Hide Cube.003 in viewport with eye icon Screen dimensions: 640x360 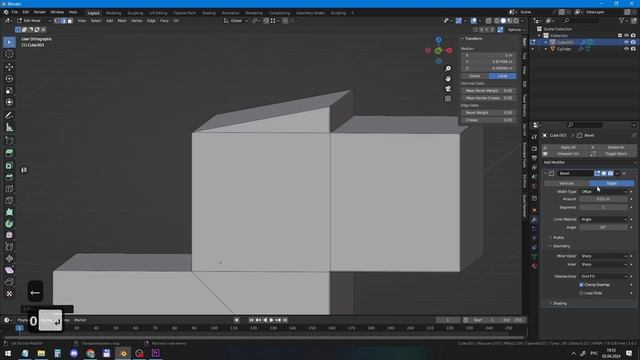pyautogui.click(x=626, y=42)
